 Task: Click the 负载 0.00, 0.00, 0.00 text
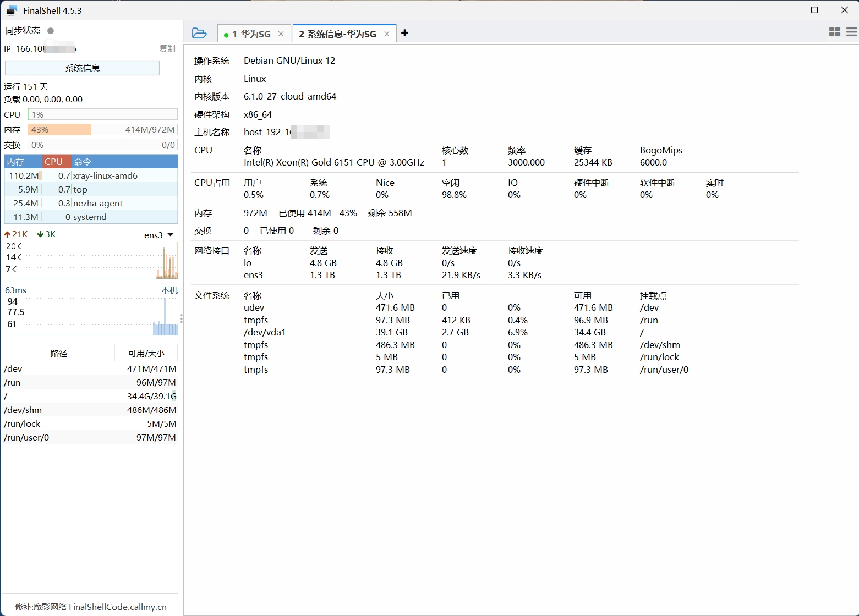(43, 100)
